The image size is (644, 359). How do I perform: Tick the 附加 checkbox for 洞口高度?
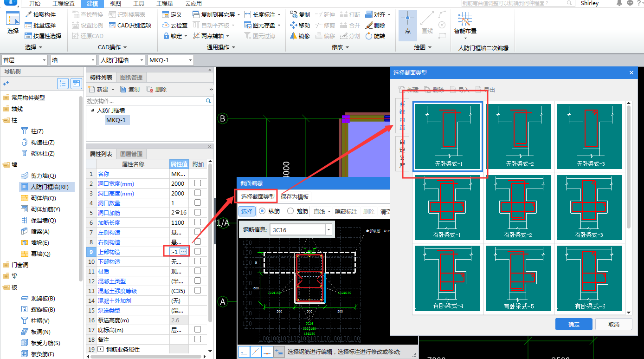click(198, 193)
